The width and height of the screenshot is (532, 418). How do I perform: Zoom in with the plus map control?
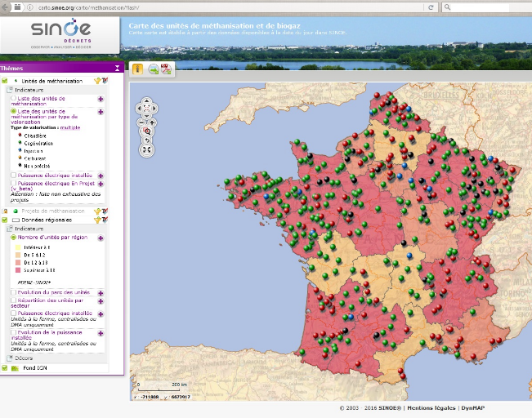pyautogui.click(x=153, y=122)
